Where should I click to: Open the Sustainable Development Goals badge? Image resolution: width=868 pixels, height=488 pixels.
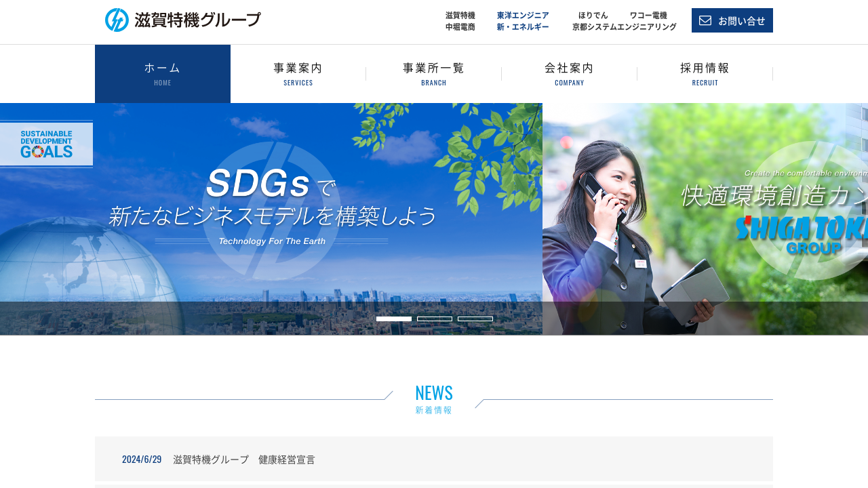click(46, 144)
